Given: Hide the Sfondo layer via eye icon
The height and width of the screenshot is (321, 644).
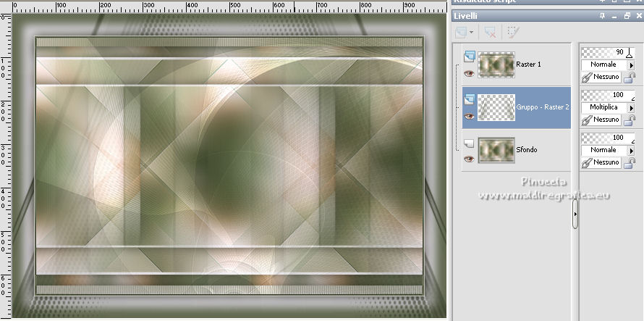Looking at the screenshot, I should pyautogui.click(x=469, y=159).
